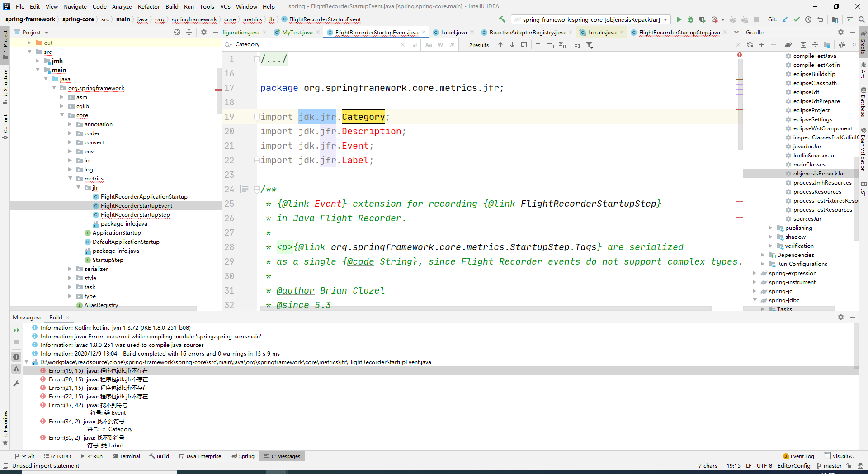Image resolution: width=868 pixels, height=474 pixels.
Task: Open the Analyze menu
Action: click(x=122, y=6)
